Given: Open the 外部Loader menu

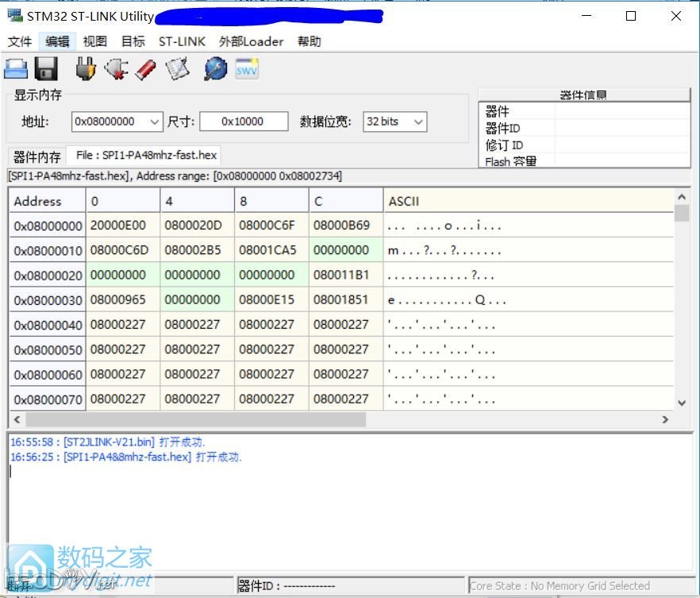Looking at the screenshot, I should tap(251, 41).
